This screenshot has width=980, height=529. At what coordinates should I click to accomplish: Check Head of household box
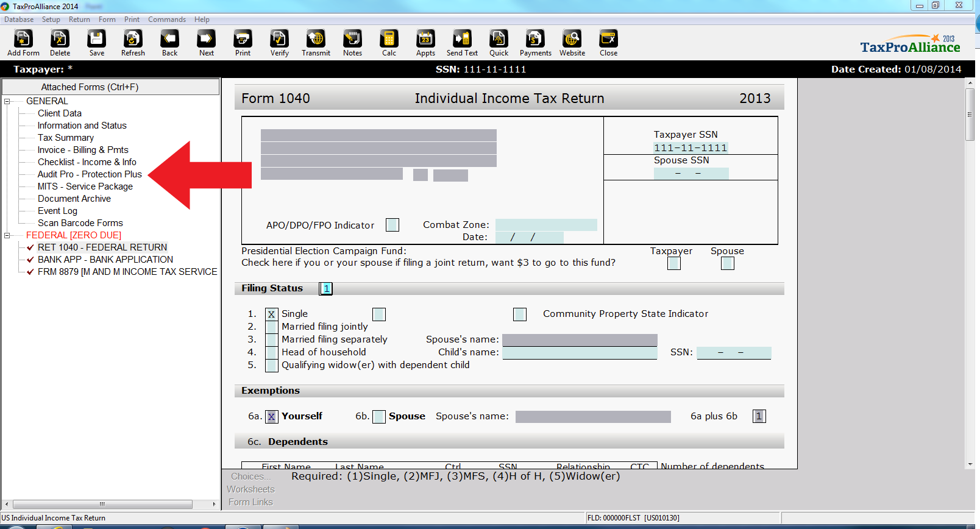pos(272,353)
